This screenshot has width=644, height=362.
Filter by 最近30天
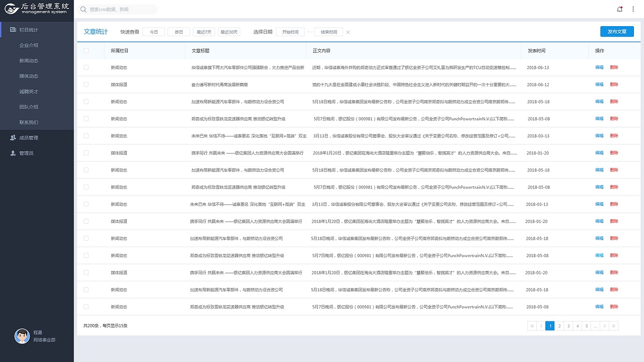click(229, 32)
